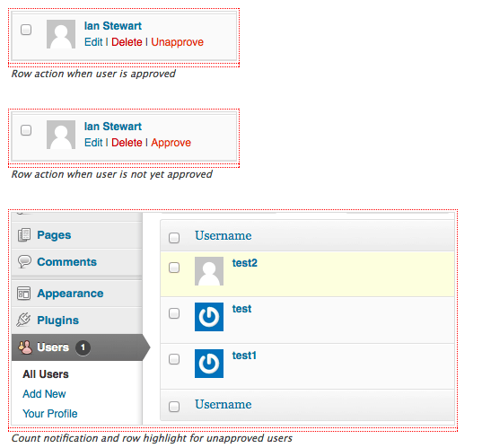Click the Appearance menu icon
The width and height of the screenshot is (482, 448).
tap(24, 294)
